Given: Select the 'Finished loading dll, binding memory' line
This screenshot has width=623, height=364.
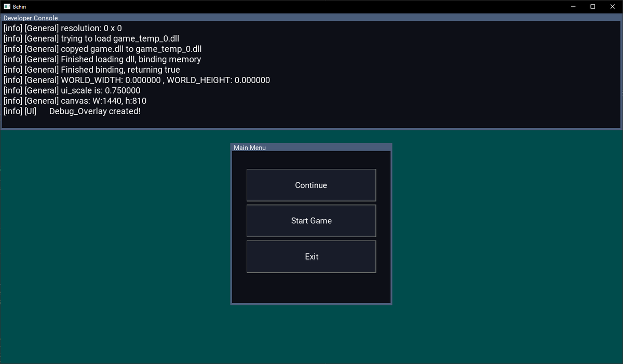Looking at the screenshot, I should [102, 59].
